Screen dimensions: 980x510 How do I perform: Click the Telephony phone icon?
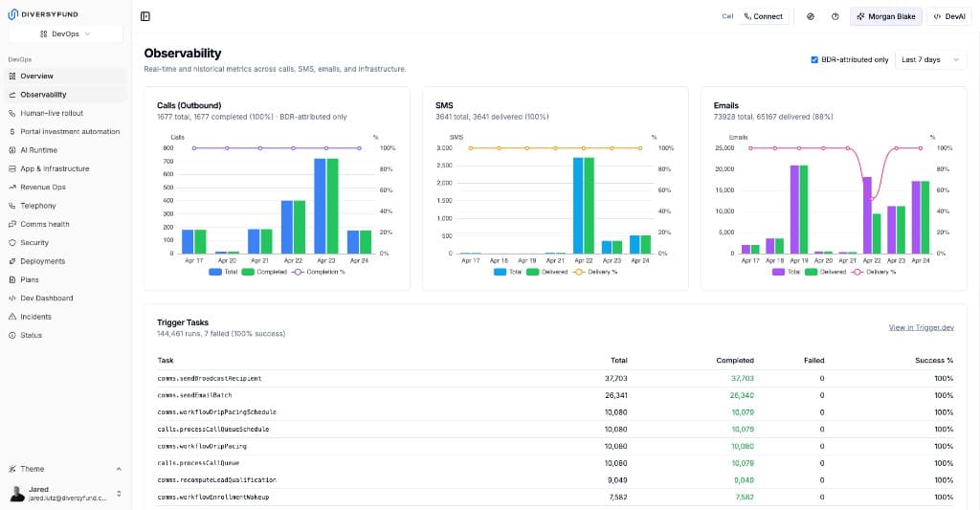11,206
